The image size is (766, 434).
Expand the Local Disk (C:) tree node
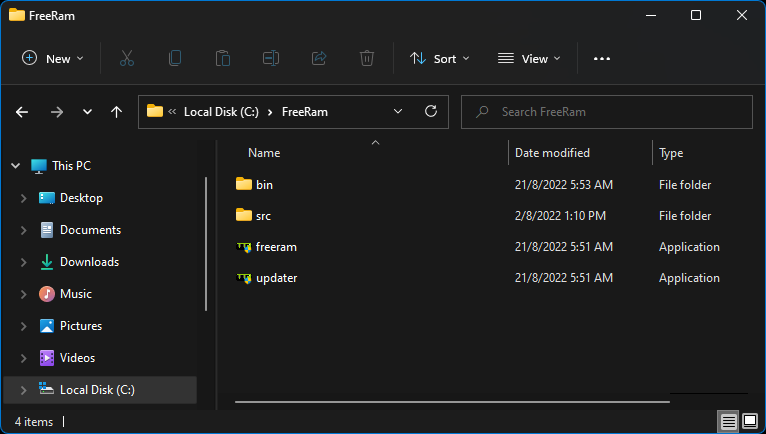pyautogui.click(x=23, y=390)
